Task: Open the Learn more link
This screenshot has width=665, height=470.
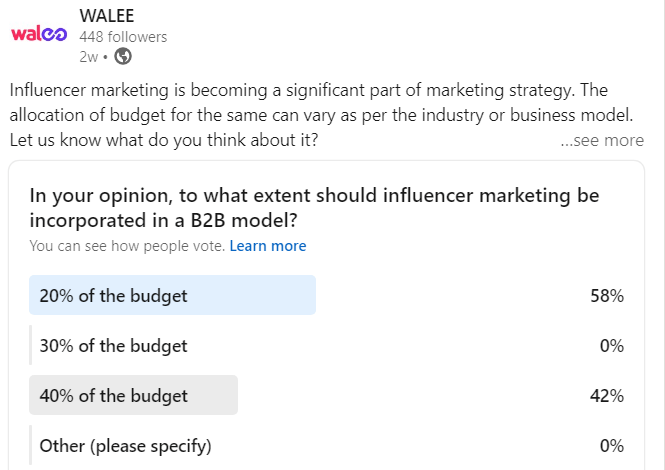Action: tap(268, 246)
